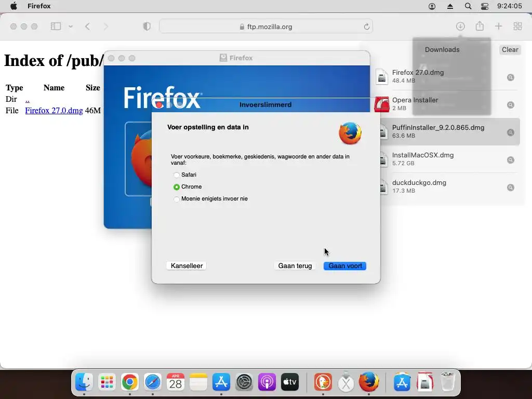Select the Chrome radio button
Screen dimensions: 532x399
pyautogui.click(x=177, y=187)
